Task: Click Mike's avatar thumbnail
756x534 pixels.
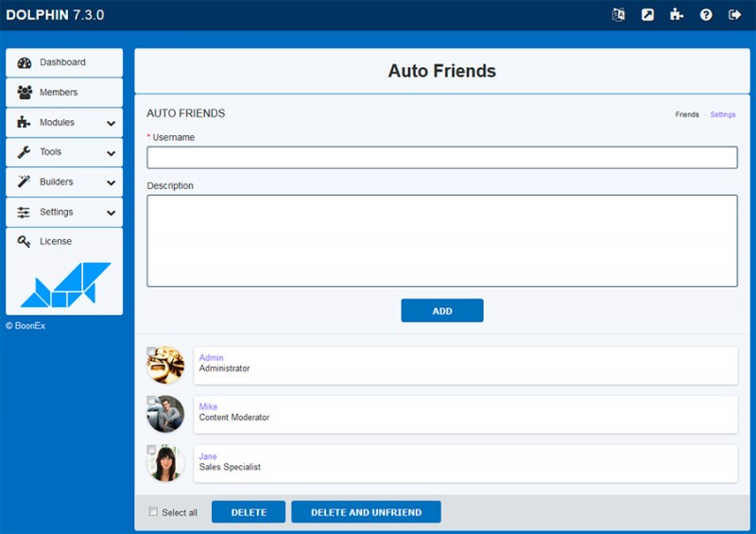Action: 166,414
